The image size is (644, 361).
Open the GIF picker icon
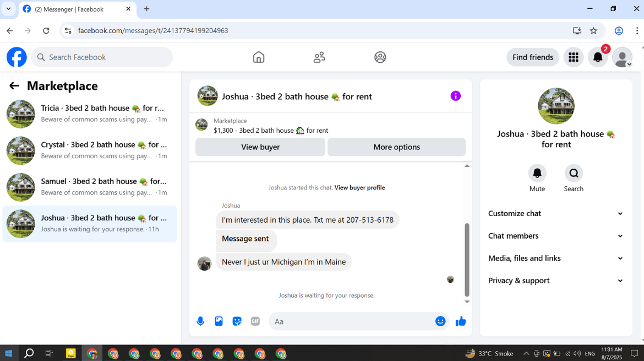255,321
